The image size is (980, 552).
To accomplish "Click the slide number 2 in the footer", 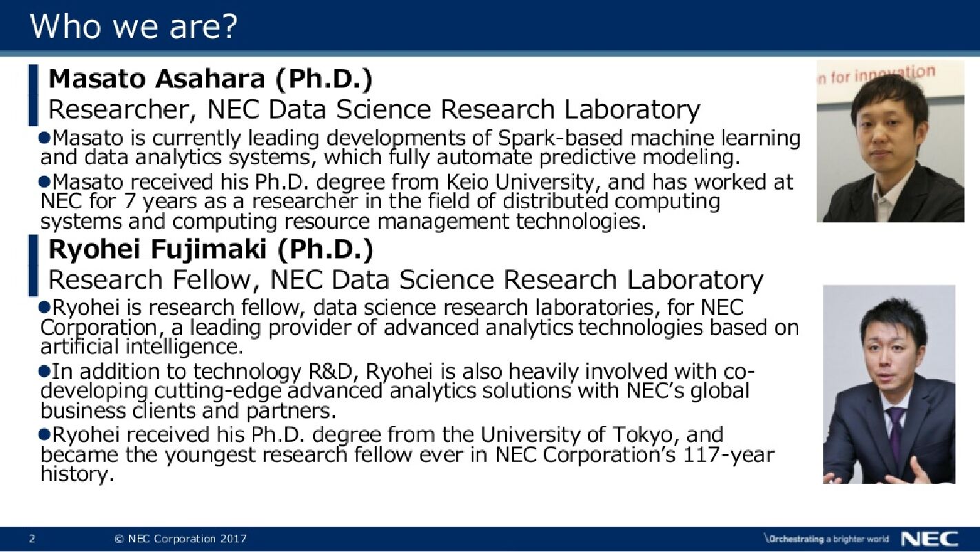I will pos(32,539).
